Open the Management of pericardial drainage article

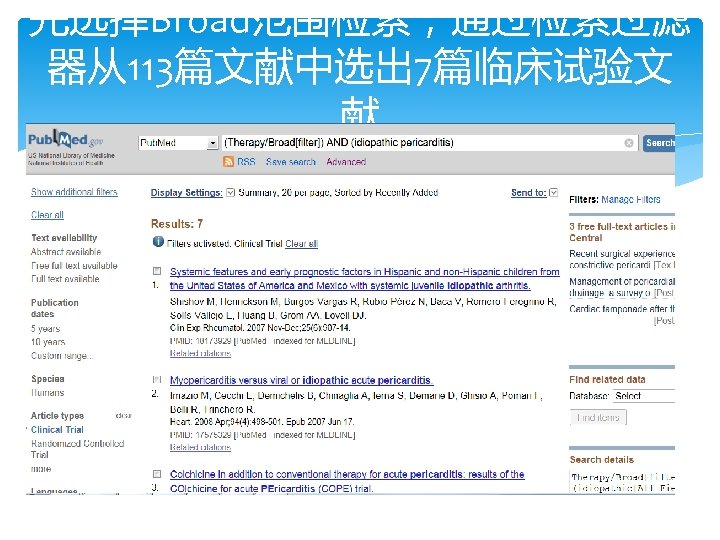click(x=622, y=287)
